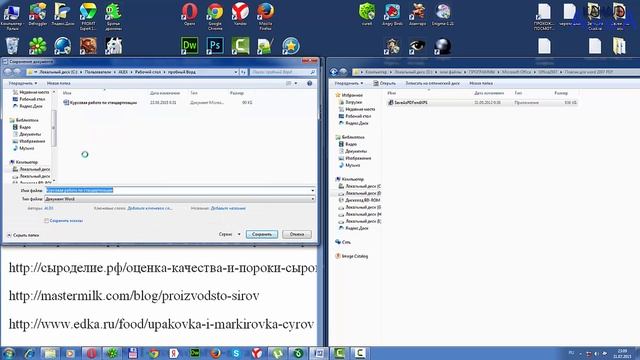Screen dimensions: 640x360
Task: Click the file name input field
Action: [x=180, y=190]
